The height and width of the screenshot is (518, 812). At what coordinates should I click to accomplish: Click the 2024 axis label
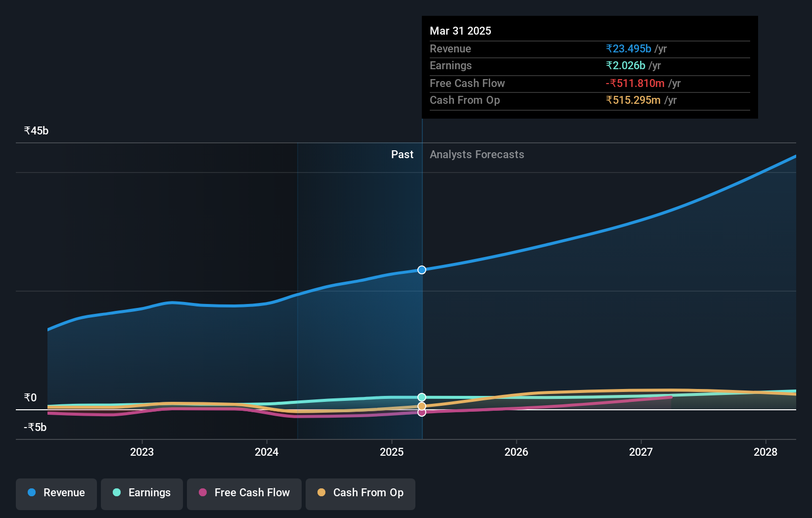point(267,452)
